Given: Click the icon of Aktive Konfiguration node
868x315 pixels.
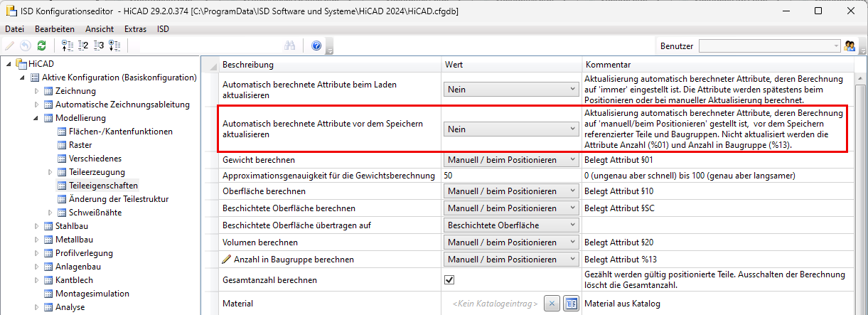Looking at the screenshot, I should (34, 78).
